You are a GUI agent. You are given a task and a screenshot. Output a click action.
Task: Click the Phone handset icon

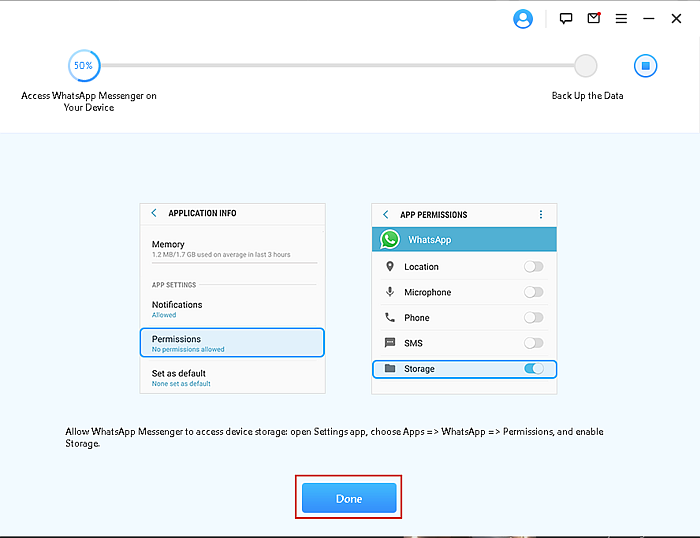(x=390, y=317)
